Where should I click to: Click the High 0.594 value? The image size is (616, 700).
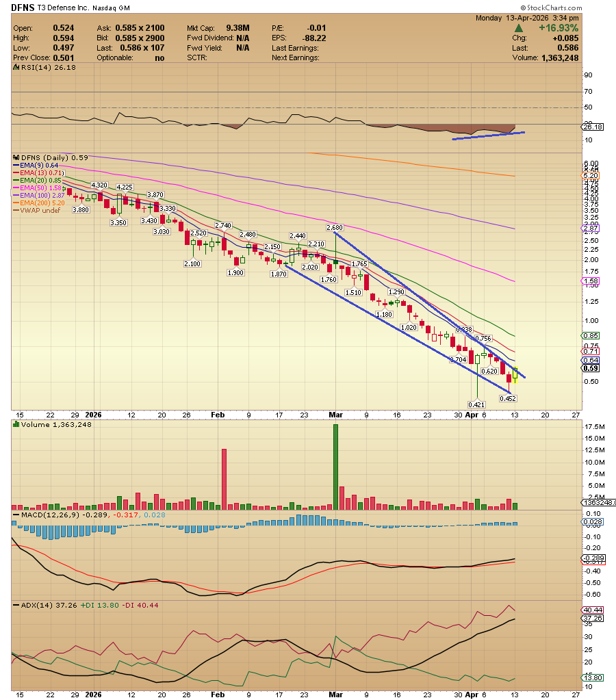coord(64,38)
